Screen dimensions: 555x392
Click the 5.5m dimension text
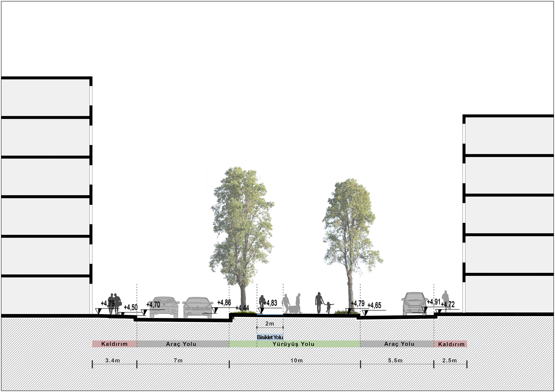pos(395,360)
